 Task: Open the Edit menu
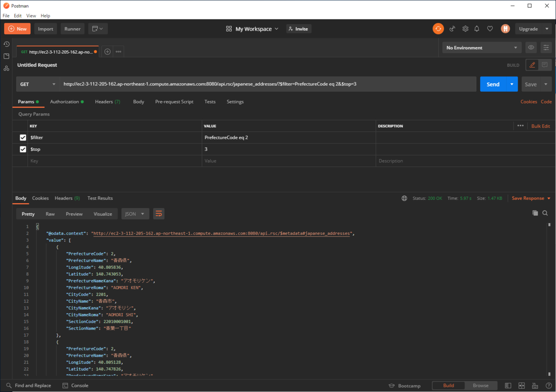pos(18,16)
